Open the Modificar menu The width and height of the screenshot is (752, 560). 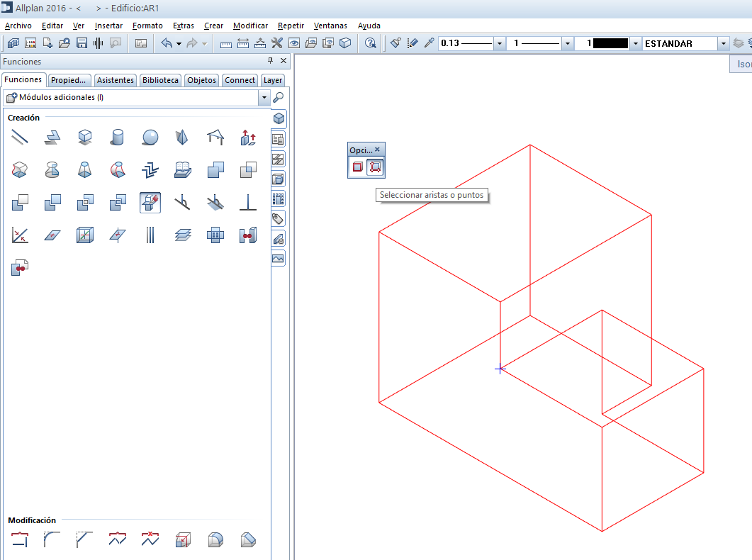[x=250, y=26]
